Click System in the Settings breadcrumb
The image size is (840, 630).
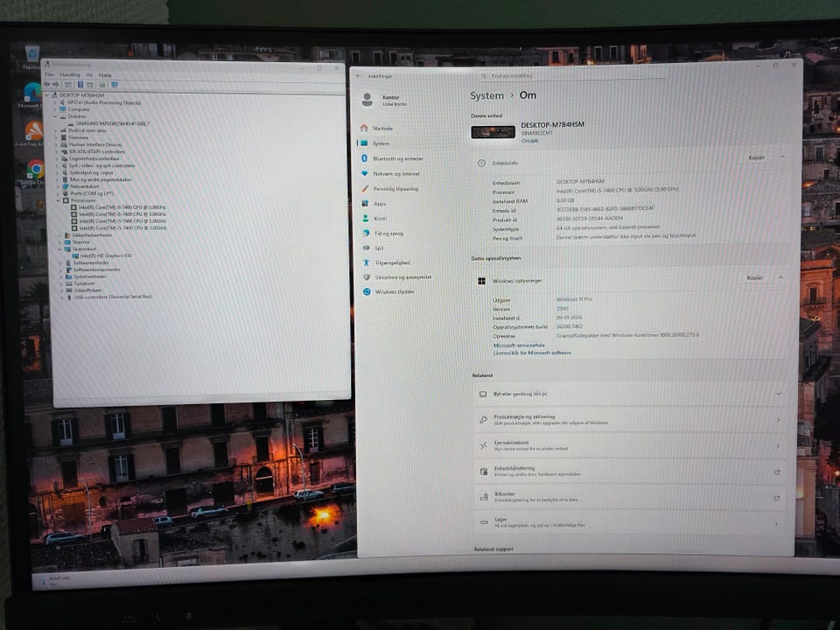487,95
